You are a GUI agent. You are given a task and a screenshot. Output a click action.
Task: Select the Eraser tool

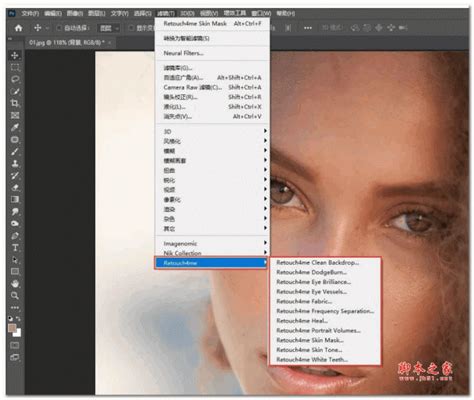coord(15,188)
